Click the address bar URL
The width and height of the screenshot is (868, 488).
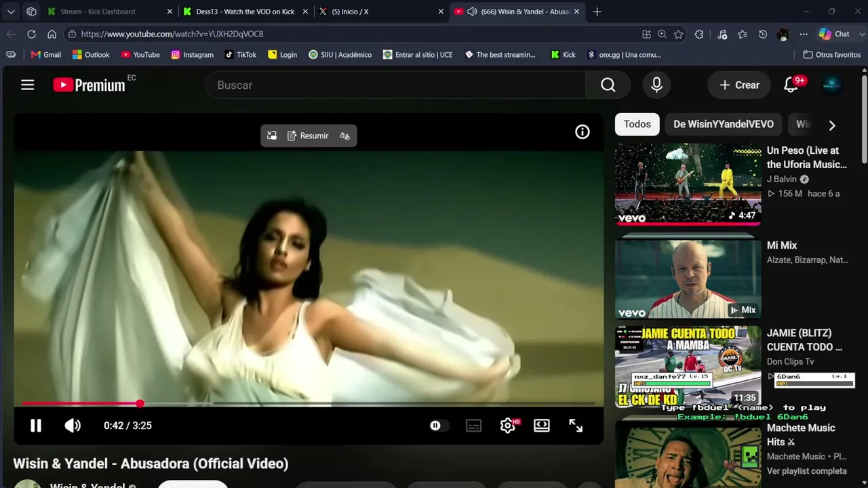[172, 34]
